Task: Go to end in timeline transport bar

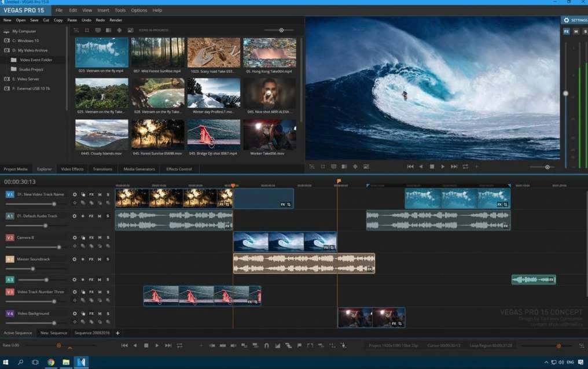Action: point(168,345)
